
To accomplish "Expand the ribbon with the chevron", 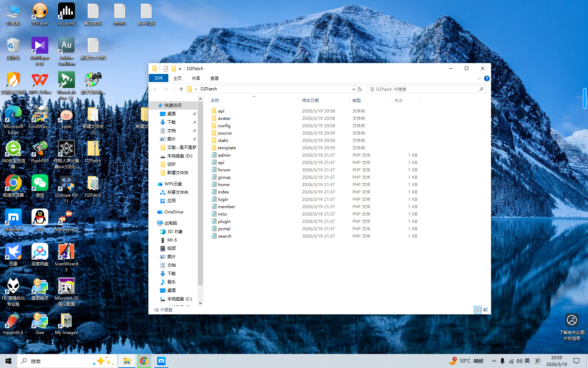I will (479, 79).
